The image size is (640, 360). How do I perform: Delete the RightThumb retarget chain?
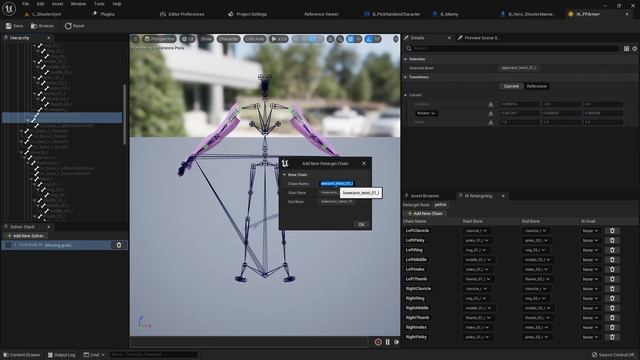(x=612, y=318)
